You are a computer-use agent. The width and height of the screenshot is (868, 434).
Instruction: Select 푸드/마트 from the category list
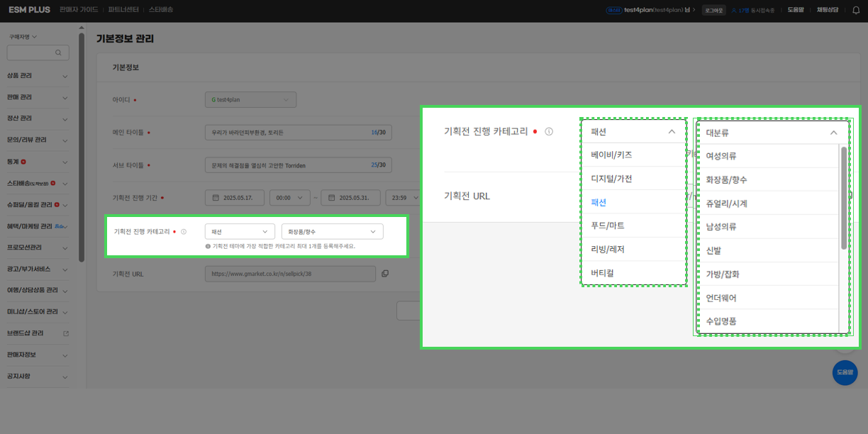[633, 226]
